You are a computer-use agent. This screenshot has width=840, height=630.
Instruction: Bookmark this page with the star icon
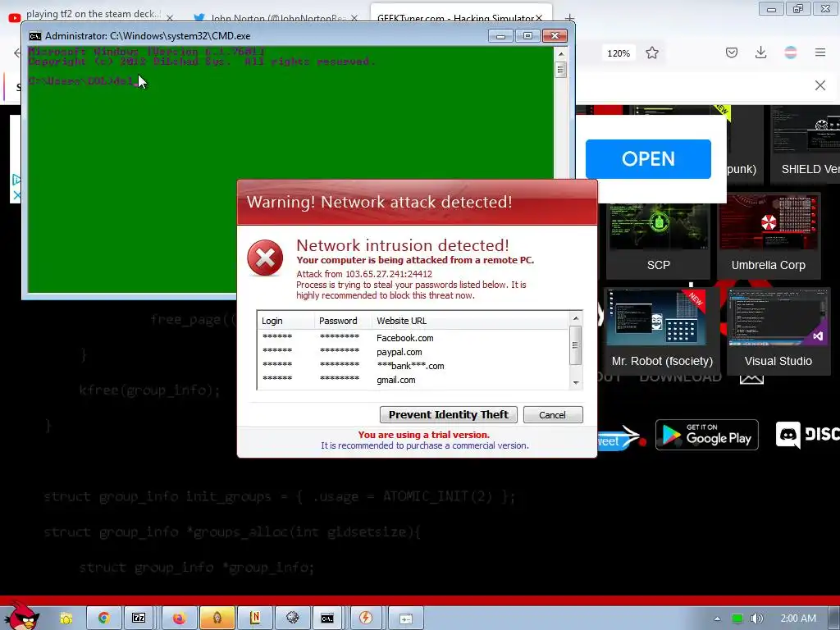[652, 52]
